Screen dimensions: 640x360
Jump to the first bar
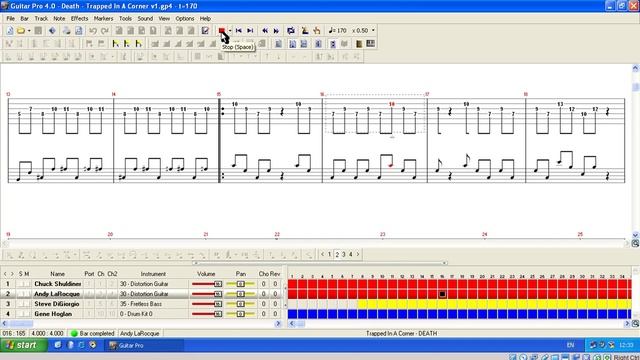(x=239, y=31)
